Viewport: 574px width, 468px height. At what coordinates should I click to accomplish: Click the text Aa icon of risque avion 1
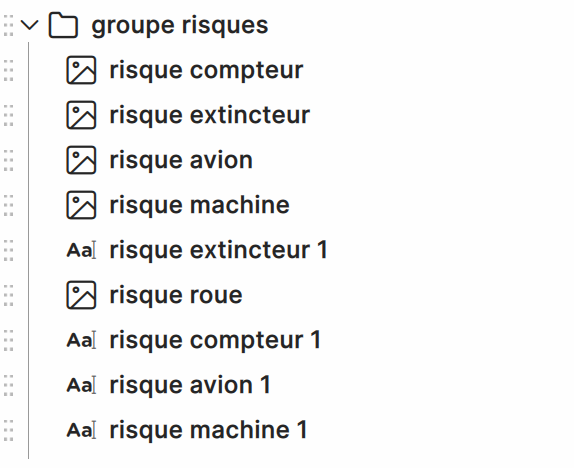pyautogui.click(x=81, y=385)
